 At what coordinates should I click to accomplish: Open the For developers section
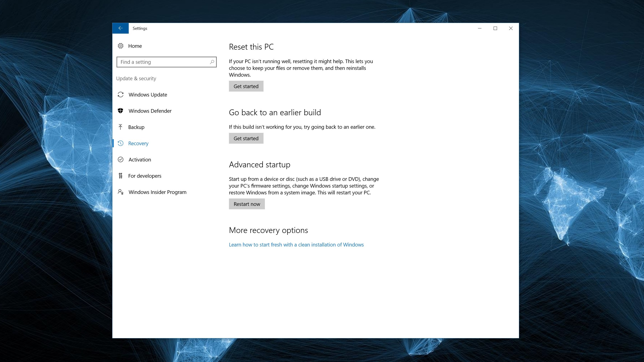pyautogui.click(x=145, y=176)
